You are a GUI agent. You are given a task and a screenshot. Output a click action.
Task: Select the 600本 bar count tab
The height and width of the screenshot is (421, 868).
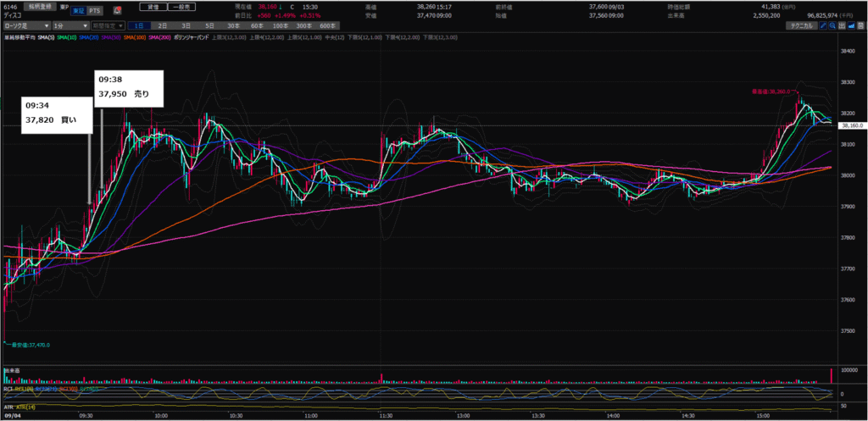coord(328,25)
